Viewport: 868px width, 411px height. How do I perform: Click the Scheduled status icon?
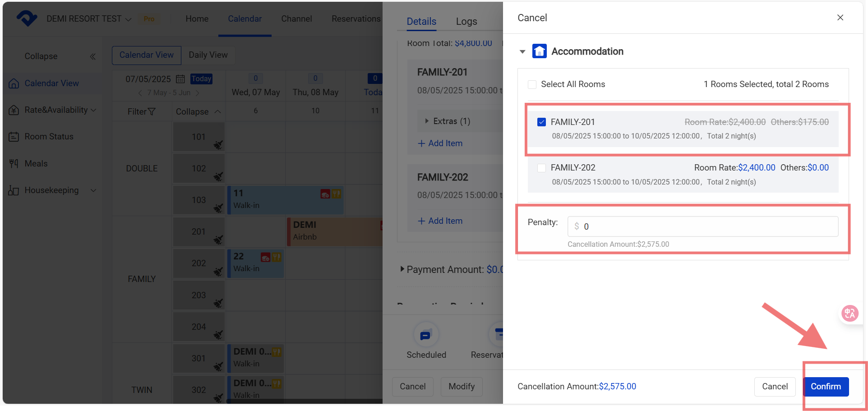tap(425, 335)
